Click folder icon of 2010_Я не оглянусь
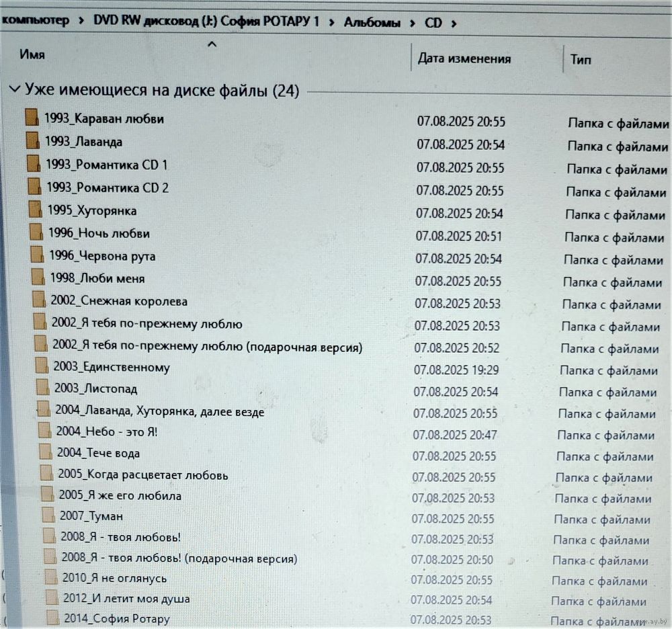The width and height of the screenshot is (672, 629). click(x=50, y=577)
